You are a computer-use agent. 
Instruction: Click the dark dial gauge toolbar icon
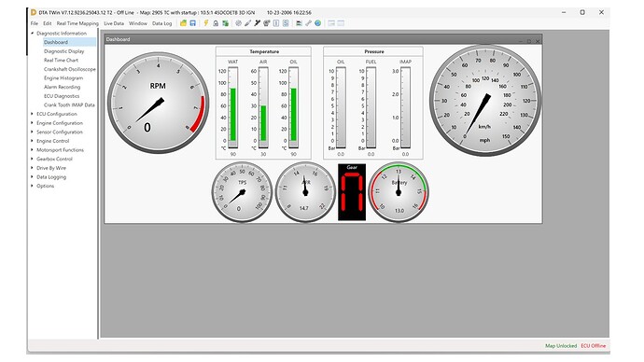click(267, 23)
